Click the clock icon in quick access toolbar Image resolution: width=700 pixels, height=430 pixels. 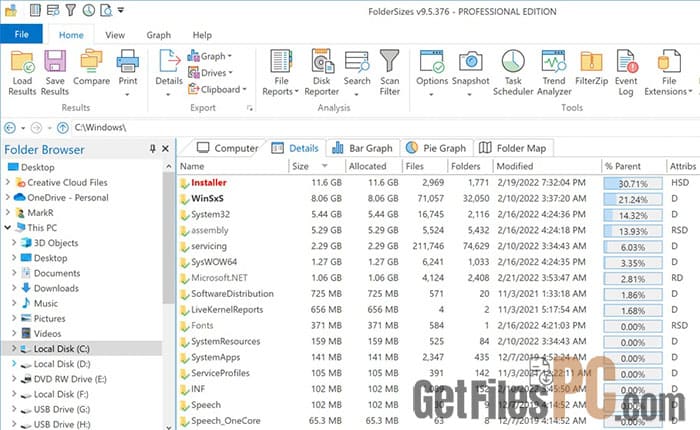tap(88, 10)
